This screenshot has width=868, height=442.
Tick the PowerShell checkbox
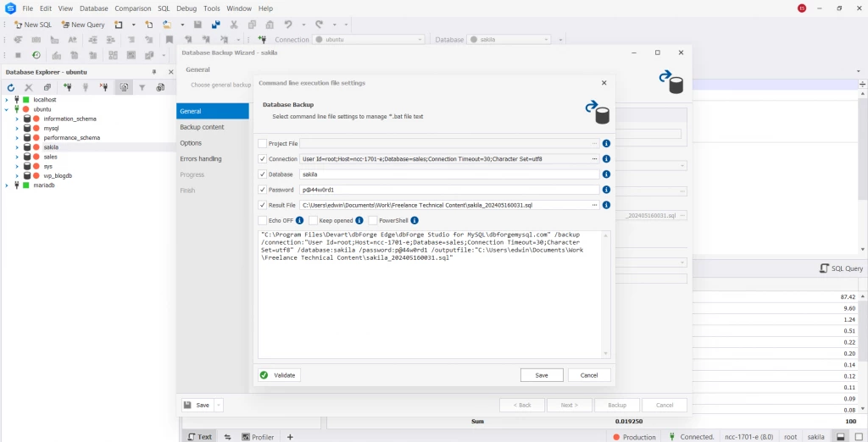[x=373, y=220]
